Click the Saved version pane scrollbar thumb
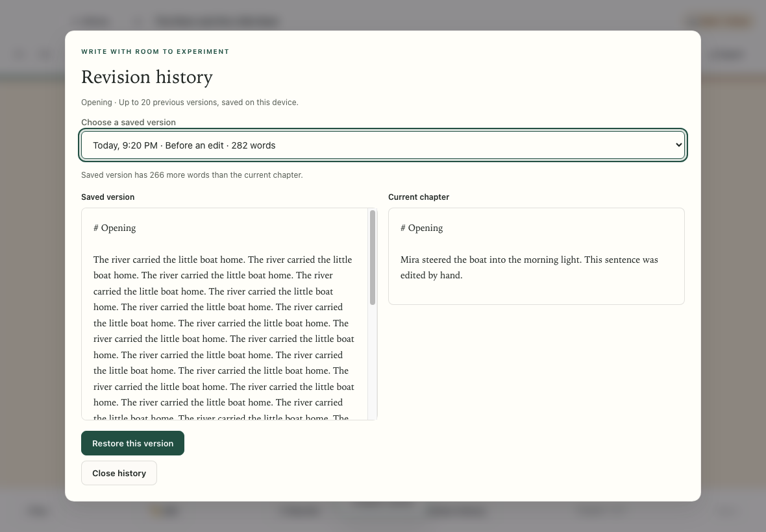The width and height of the screenshot is (766, 532). (x=372, y=257)
